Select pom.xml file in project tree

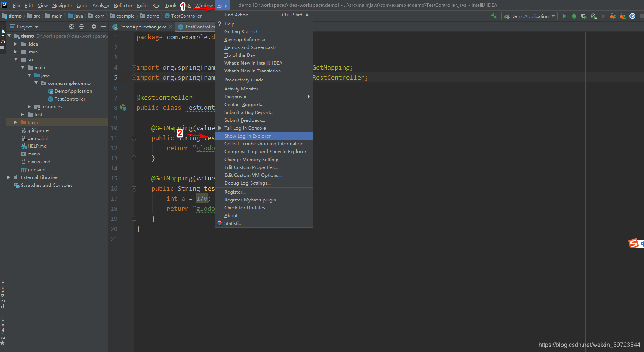(x=34, y=169)
